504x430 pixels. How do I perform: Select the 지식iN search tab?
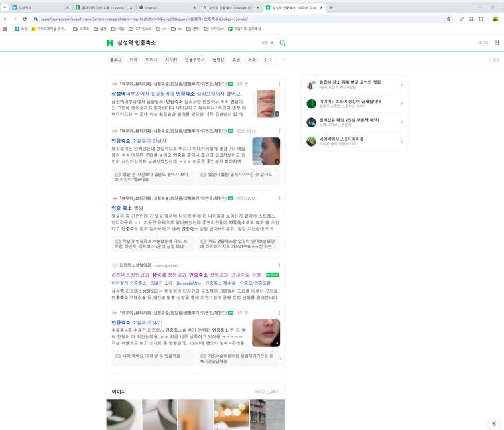(171, 60)
